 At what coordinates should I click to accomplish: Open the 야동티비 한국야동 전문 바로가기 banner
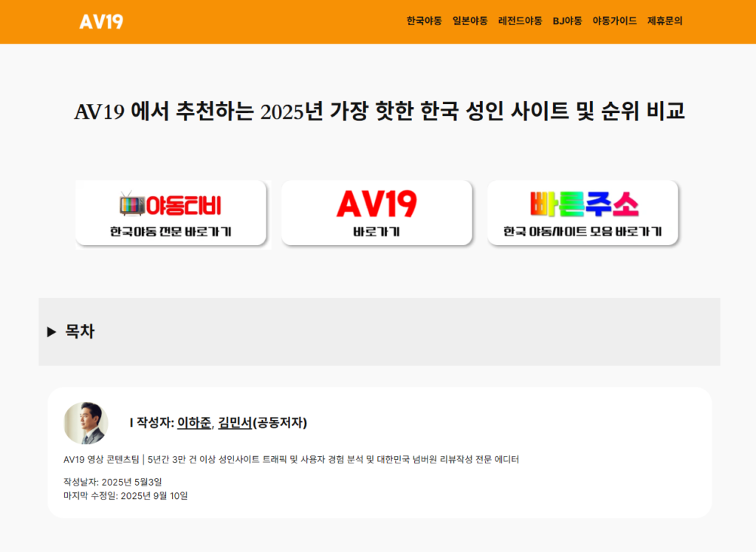pos(171,213)
